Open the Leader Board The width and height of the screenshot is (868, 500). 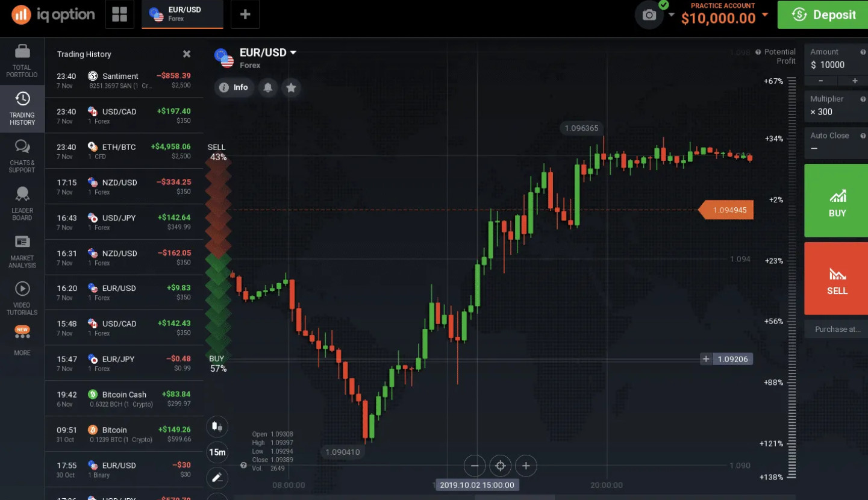22,204
